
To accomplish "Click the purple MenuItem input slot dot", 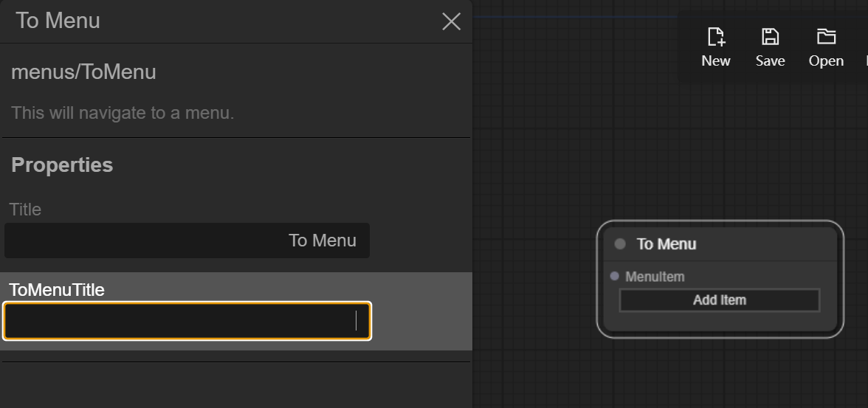I will [615, 276].
